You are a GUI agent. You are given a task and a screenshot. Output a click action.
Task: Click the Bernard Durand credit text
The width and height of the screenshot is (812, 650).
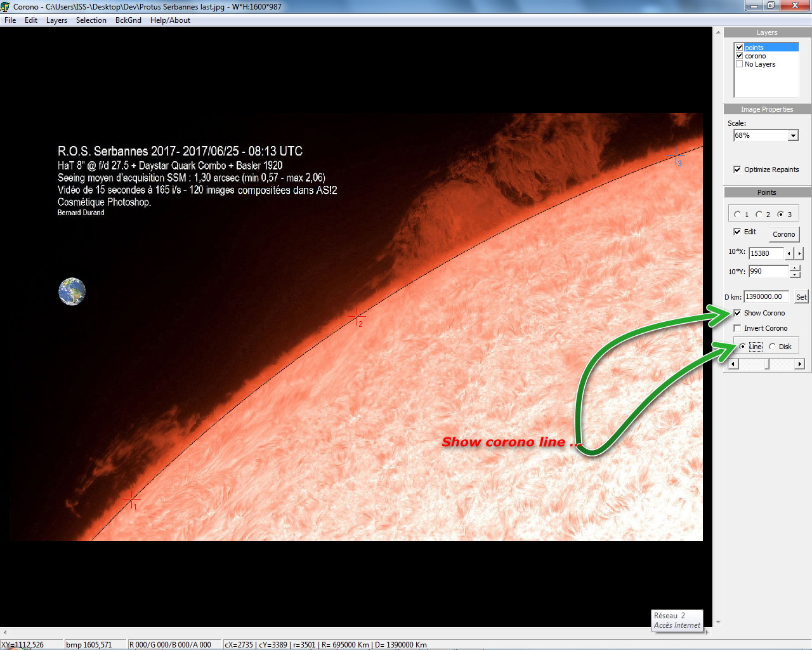point(81,213)
